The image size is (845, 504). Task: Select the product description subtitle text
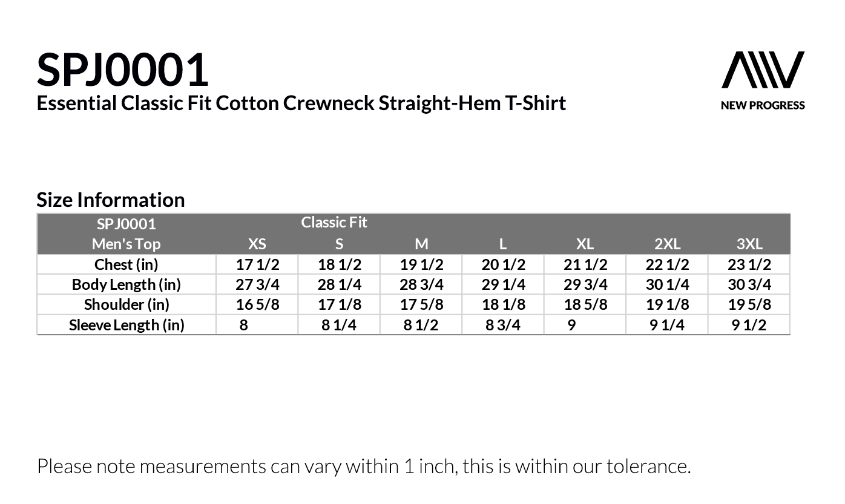(301, 103)
